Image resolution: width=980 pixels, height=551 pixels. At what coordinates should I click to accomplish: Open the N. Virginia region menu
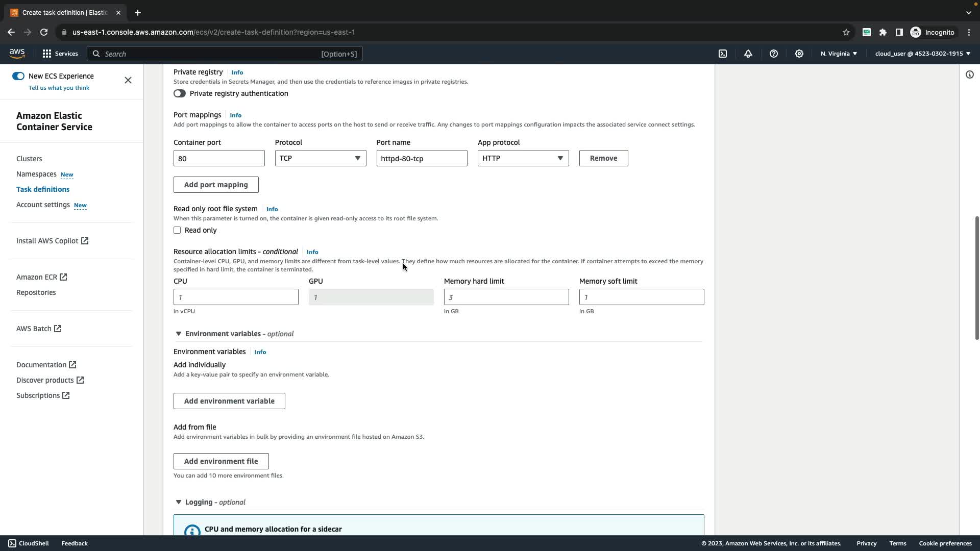[x=839, y=54]
